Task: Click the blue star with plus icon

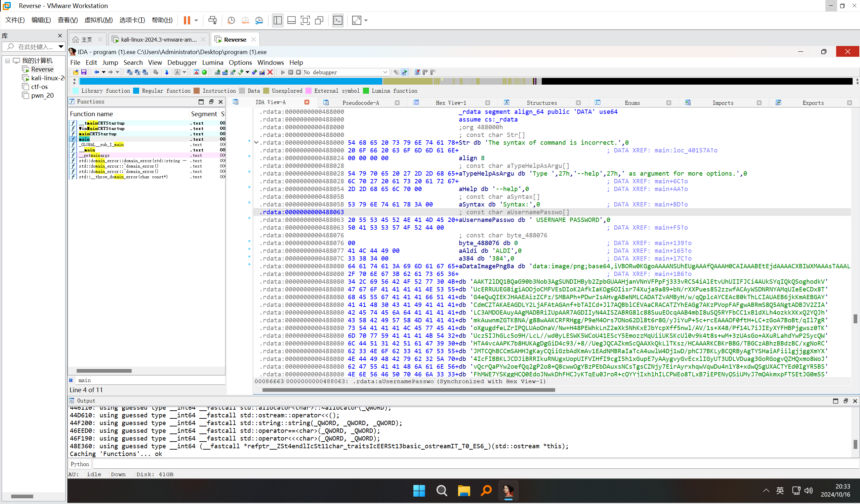Action: point(254,72)
